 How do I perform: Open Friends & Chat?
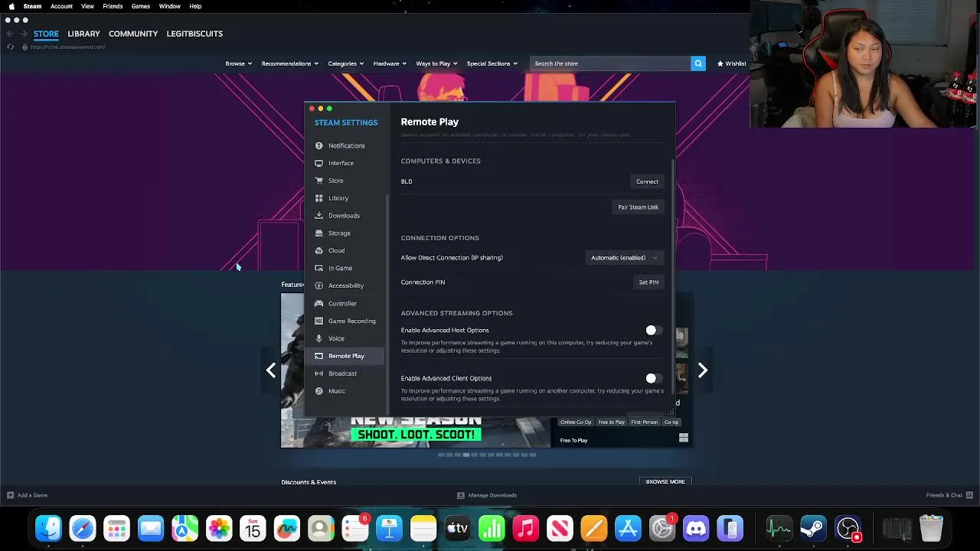coord(949,495)
